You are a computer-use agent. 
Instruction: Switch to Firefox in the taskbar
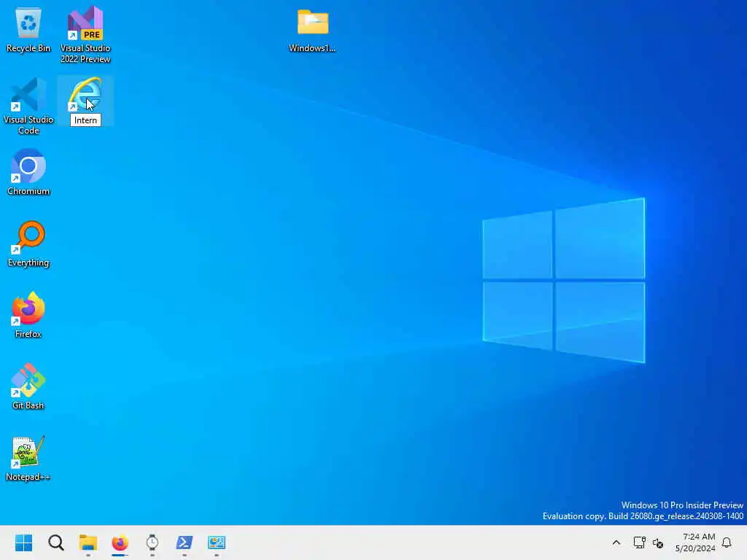[x=120, y=542]
